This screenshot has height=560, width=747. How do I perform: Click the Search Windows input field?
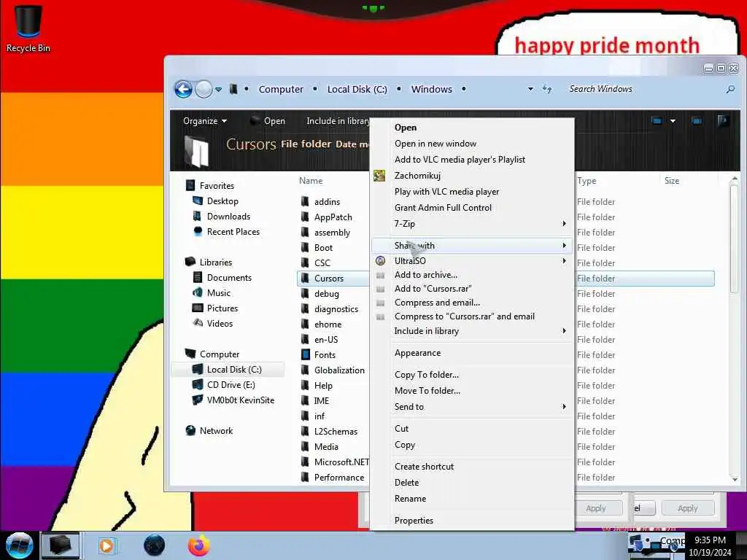pos(643,89)
